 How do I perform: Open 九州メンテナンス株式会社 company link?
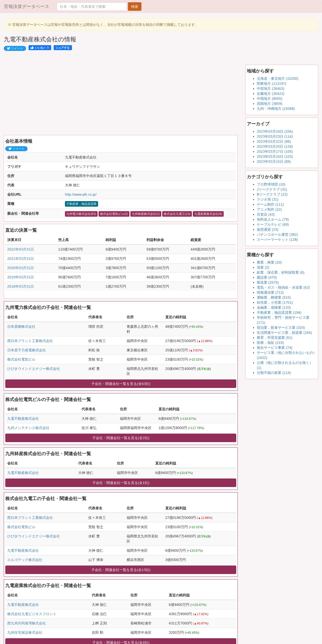tap(28, 428)
